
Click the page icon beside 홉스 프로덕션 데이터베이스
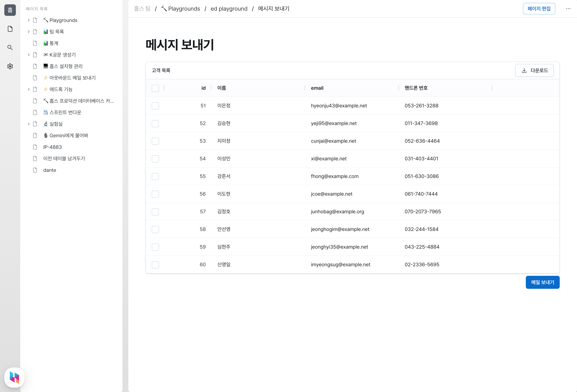tap(35, 101)
